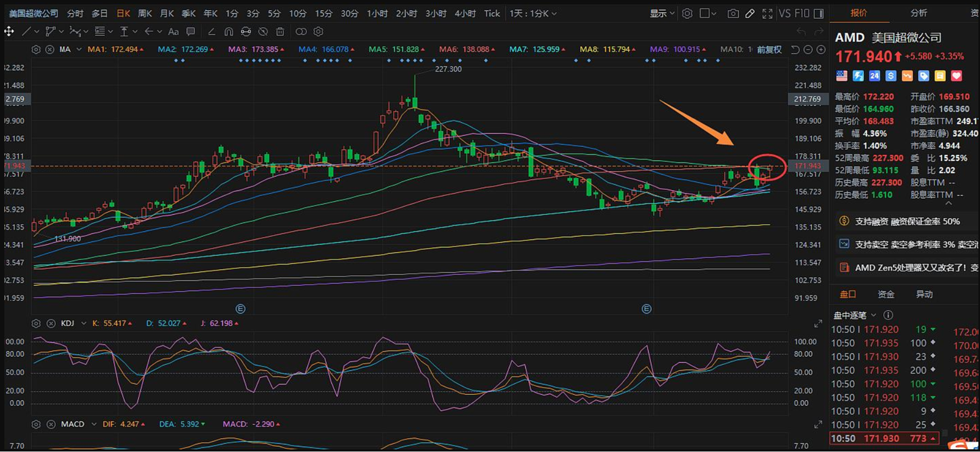Enter fullscreen chart mode

click(767, 14)
